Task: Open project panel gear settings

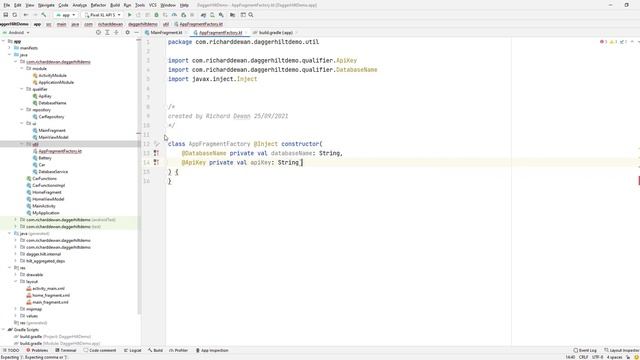Action: click(127, 32)
